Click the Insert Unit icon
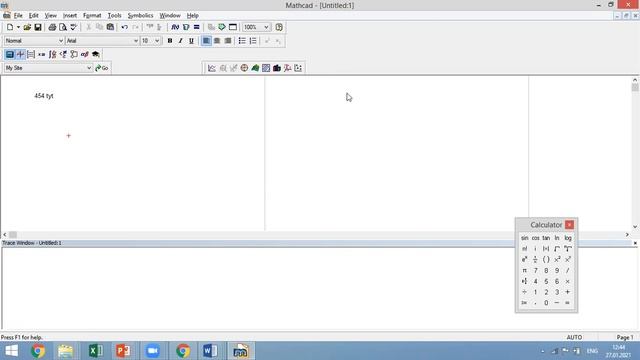The height and width of the screenshot is (360, 640). click(186, 27)
